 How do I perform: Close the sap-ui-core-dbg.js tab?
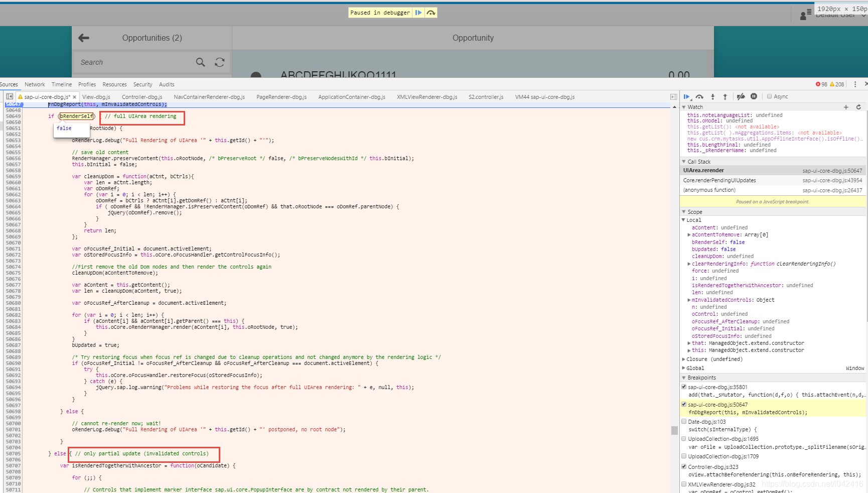[74, 97]
